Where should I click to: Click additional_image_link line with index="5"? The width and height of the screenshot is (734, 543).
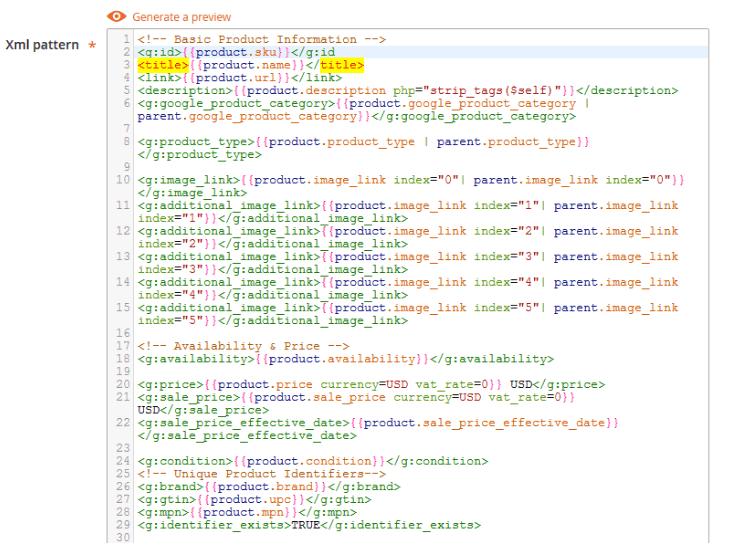pos(408,308)
